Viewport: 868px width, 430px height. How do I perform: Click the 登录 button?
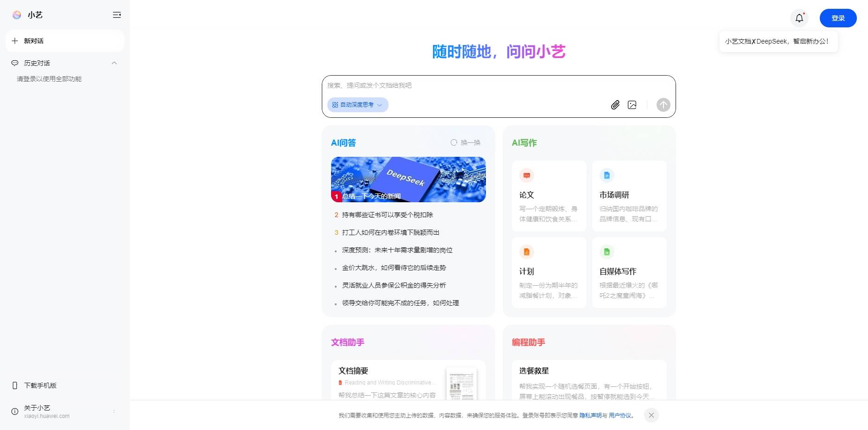click(x=838, y=18)
